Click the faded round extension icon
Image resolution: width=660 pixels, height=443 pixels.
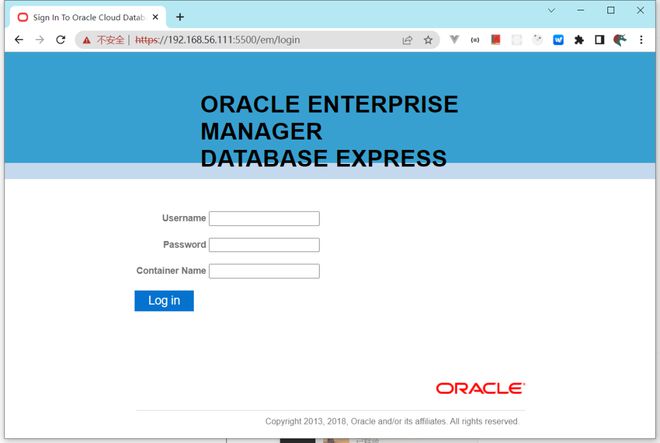click(537, 40)
